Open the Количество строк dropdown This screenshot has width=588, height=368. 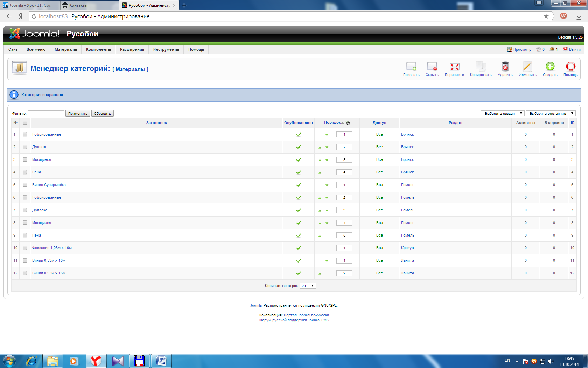[308, 286]
